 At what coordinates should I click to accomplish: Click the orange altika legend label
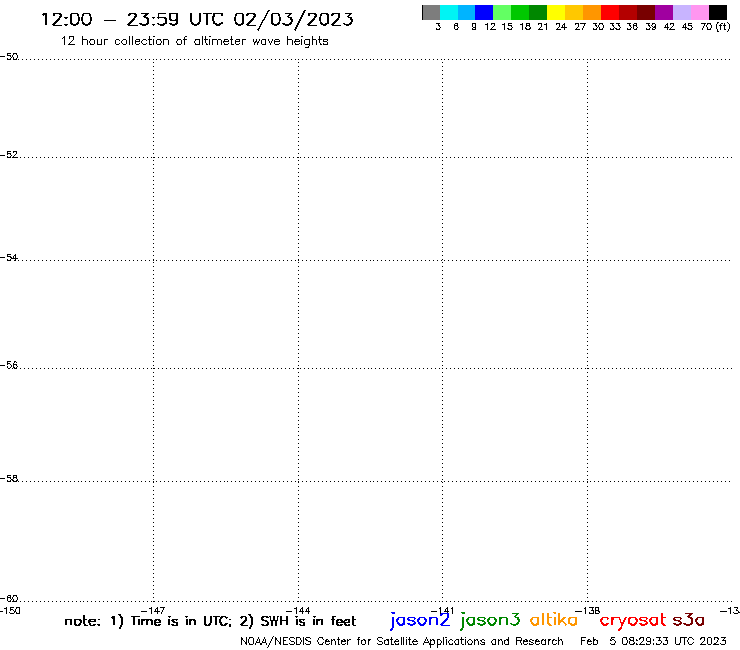coord(554,620)
